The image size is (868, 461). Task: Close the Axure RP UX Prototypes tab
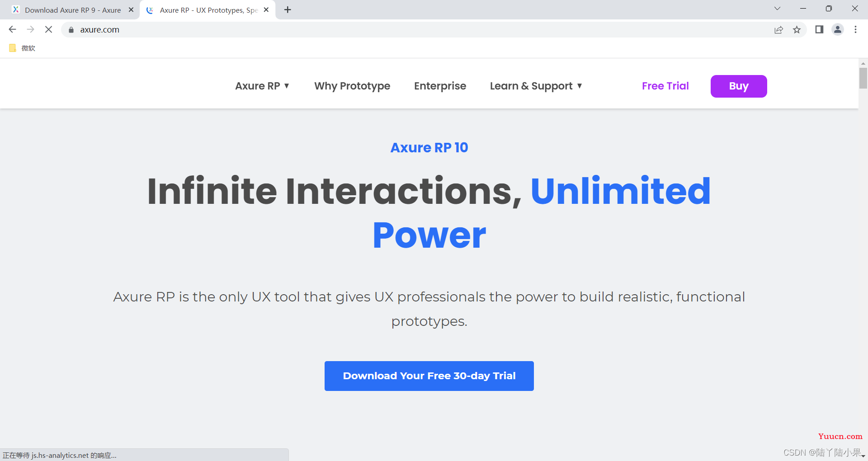click(x=266, y=9)
